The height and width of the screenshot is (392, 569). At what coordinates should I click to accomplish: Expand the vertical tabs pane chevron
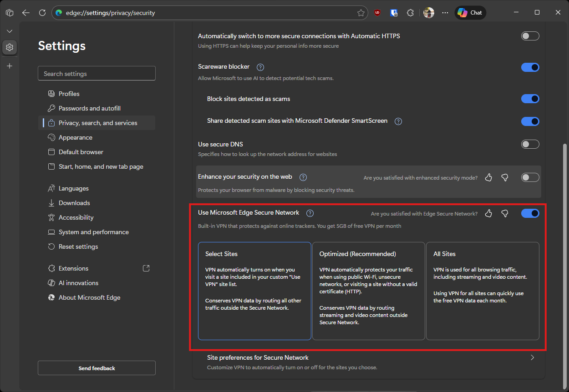coord(10,31)
